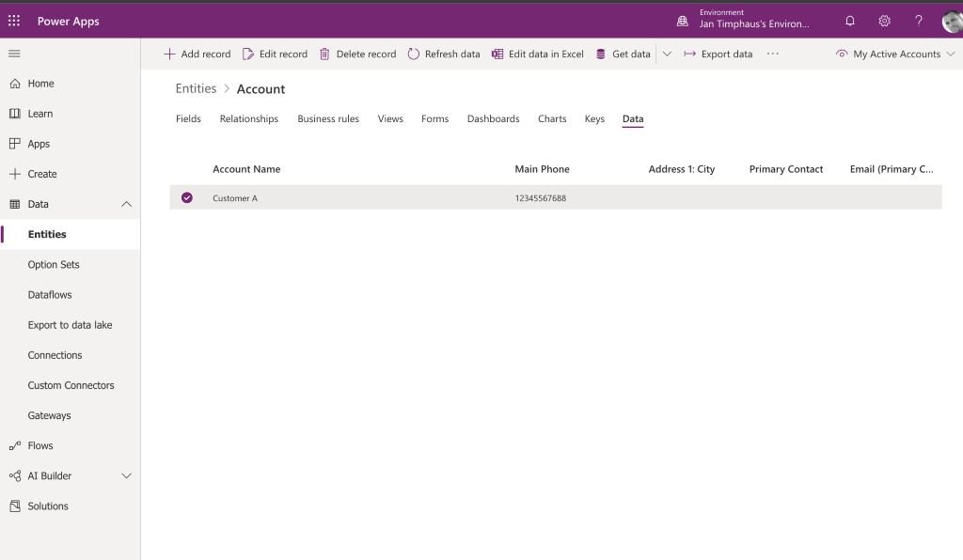Click the Account breadcrumb title
The height and width of the screenshot is (560, 963).
(260, 89)
